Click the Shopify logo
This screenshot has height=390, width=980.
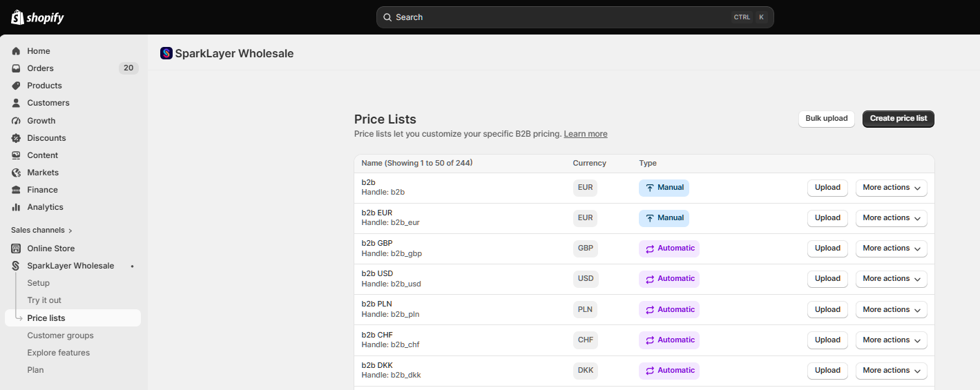[x=37, y=17]
